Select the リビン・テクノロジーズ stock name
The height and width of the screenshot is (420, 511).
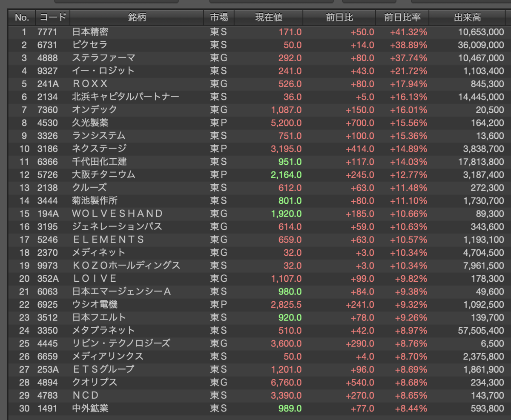121,343
